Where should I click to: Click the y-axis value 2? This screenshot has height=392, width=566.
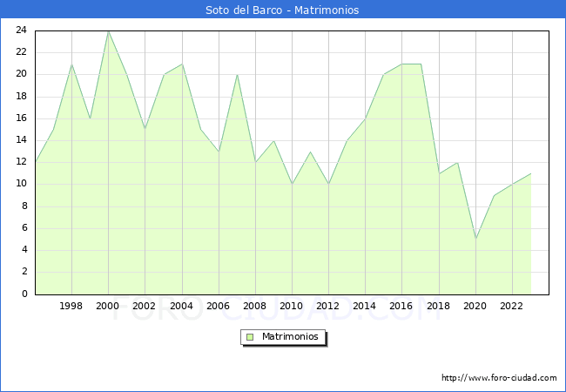[x=24, y=272]
